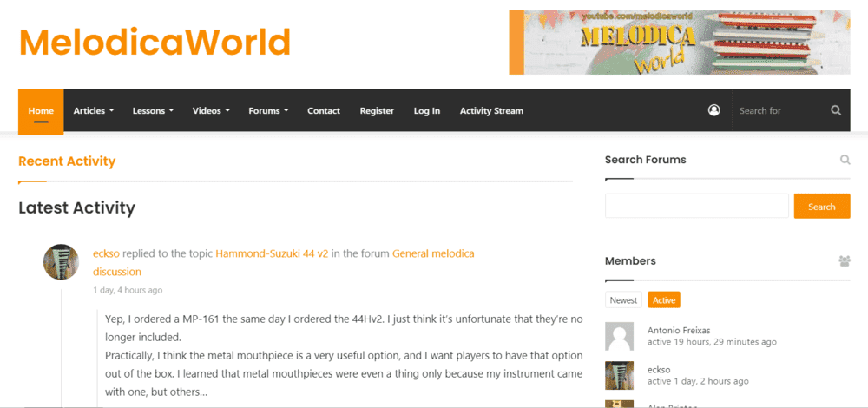
Task: Open the Activity Stream page
Action: 491,111
